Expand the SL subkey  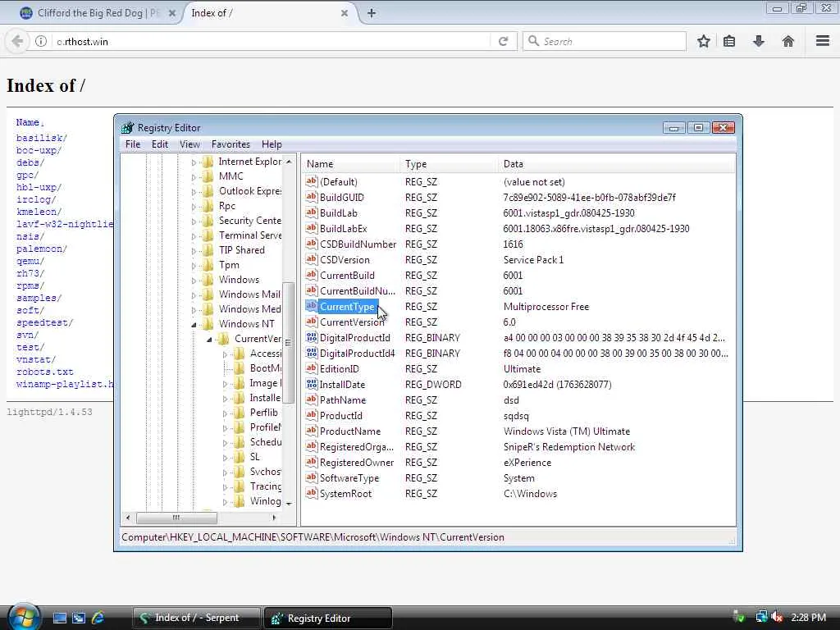[x=225, y=458]
